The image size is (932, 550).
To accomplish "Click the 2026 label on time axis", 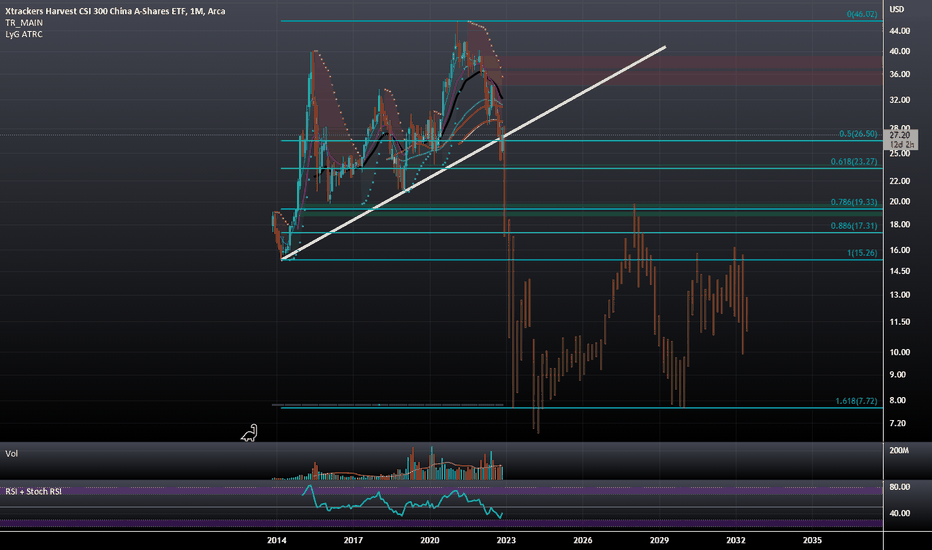I will click(x=582, y=540).
